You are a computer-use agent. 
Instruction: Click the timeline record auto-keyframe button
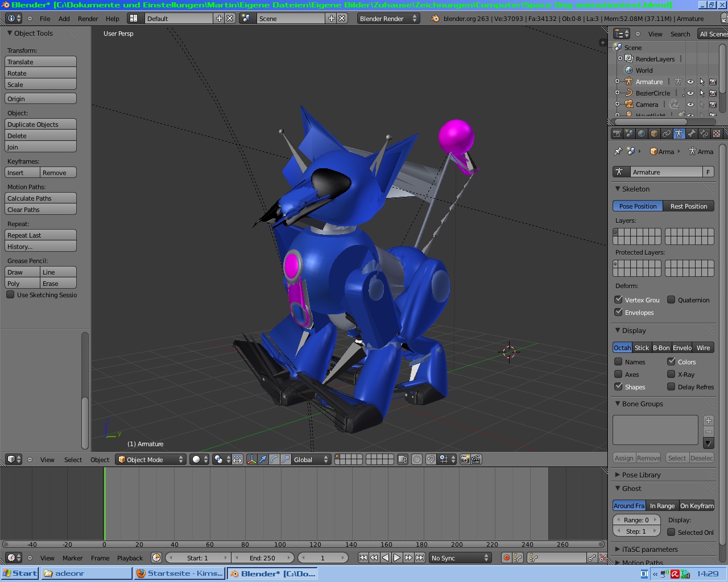(x=506, y=558)
